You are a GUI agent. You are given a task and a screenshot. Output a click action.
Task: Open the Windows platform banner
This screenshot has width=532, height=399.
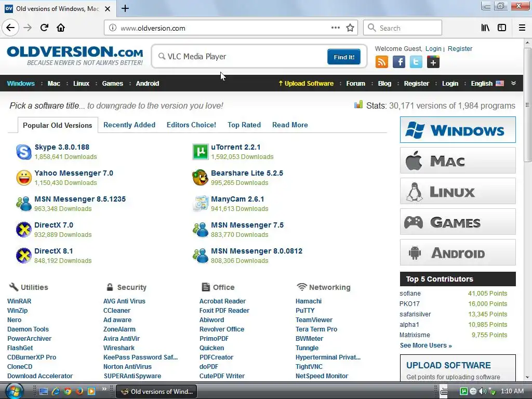click(458, 129)
